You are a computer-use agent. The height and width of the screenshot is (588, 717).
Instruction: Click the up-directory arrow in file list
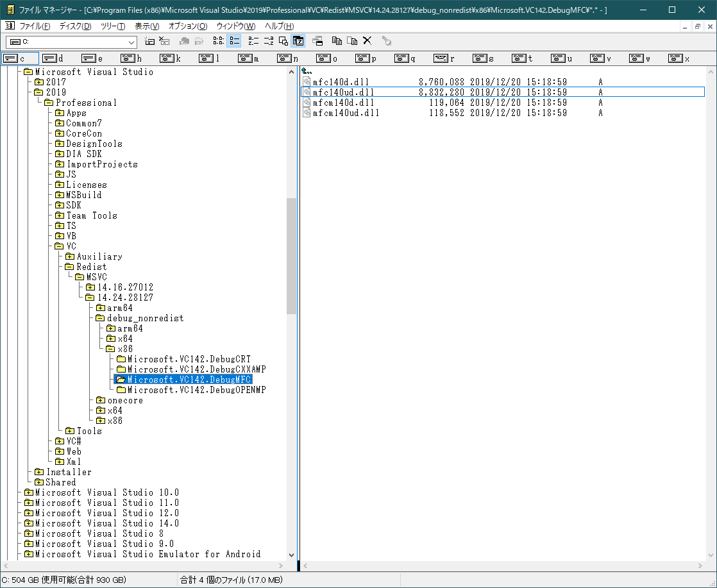point(307,71)
